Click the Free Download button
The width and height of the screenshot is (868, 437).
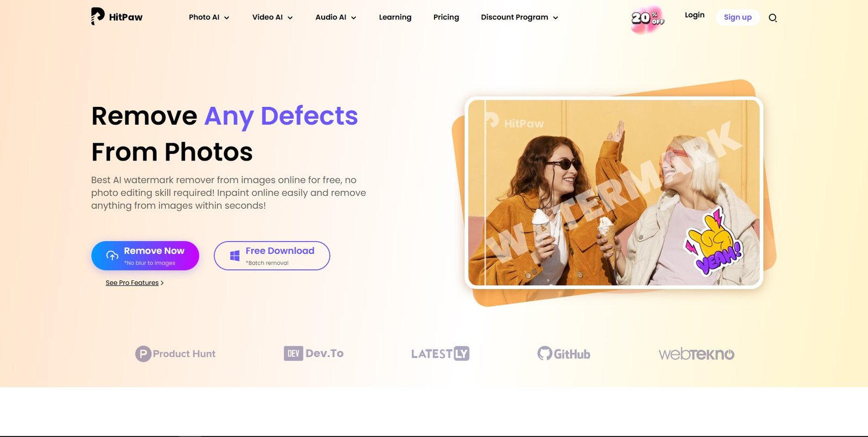272,256
